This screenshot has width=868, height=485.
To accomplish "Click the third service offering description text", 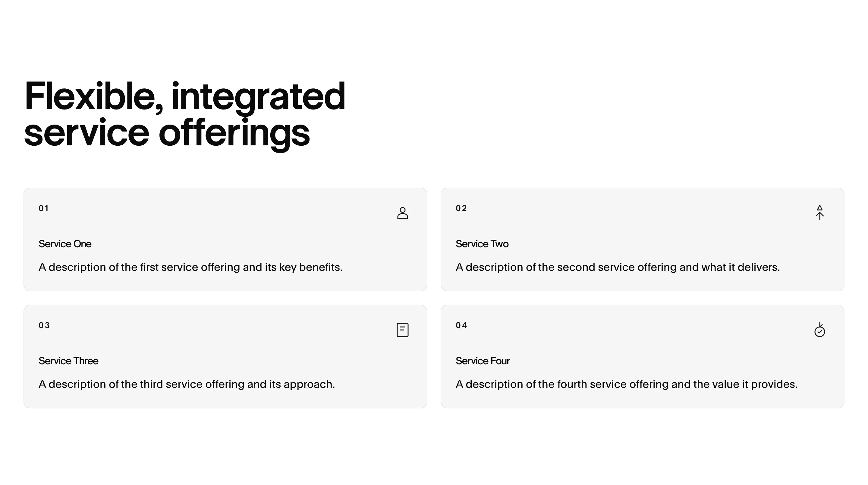I will [x=187, y=384].
